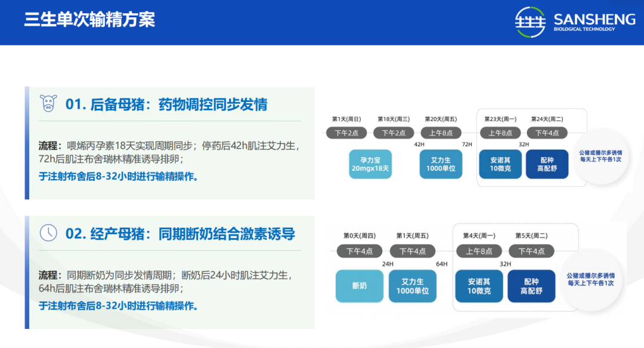
Task: Click the 42H interval label
Action: click(x=419, y=144)
